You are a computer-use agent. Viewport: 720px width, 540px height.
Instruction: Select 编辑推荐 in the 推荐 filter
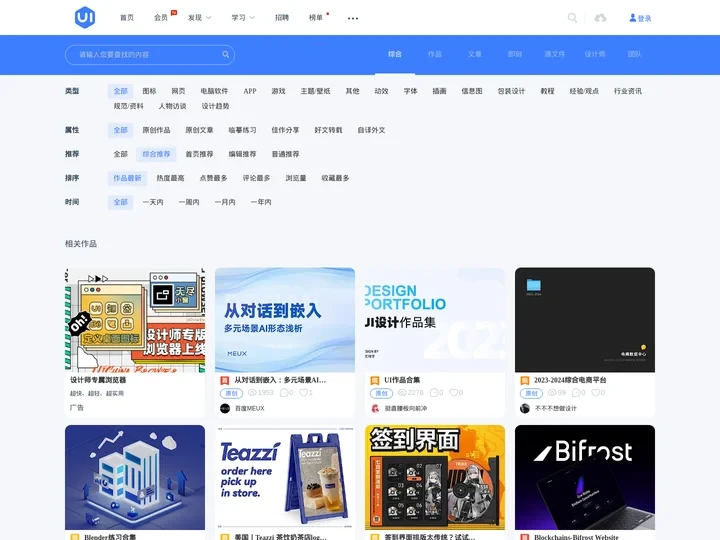[242, 154]
